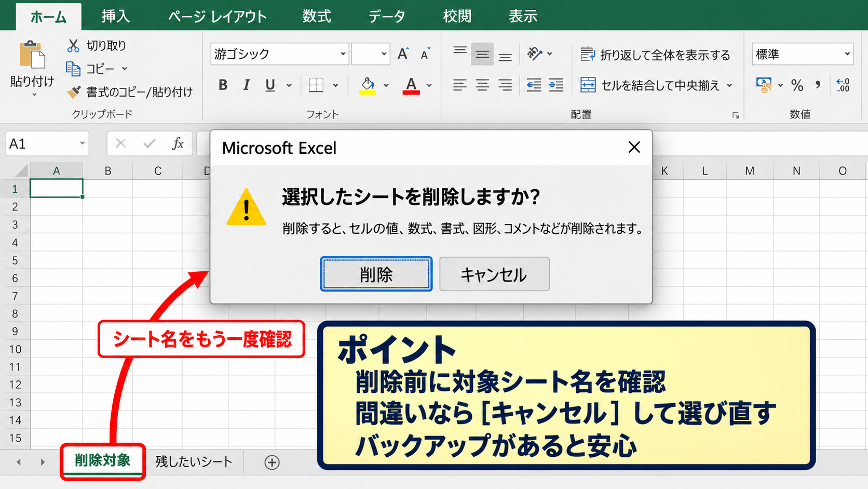Image resolution: width=868 pixels, height=489 pixels.
Task: Confirm deletion with the 削除 button
Action: 376,274
